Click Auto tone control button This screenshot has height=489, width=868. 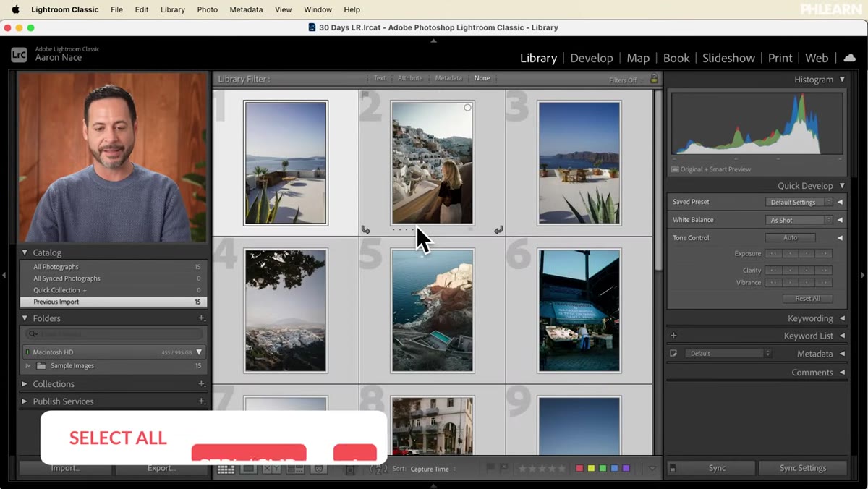coord(790,237)
